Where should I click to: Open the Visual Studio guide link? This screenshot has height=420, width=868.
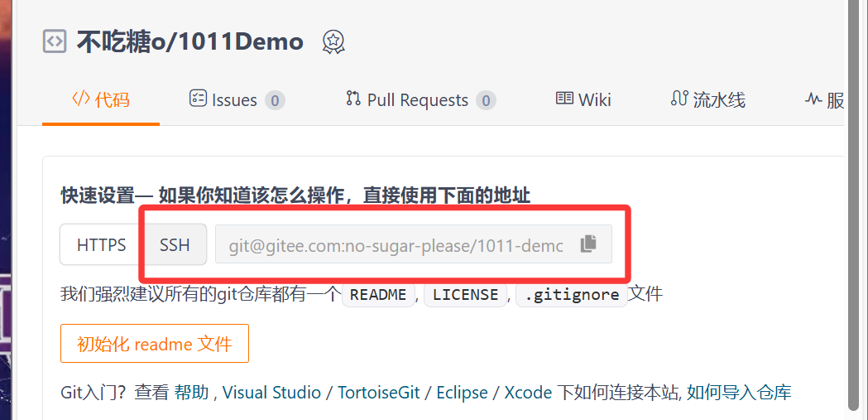[x=271, y=393]
